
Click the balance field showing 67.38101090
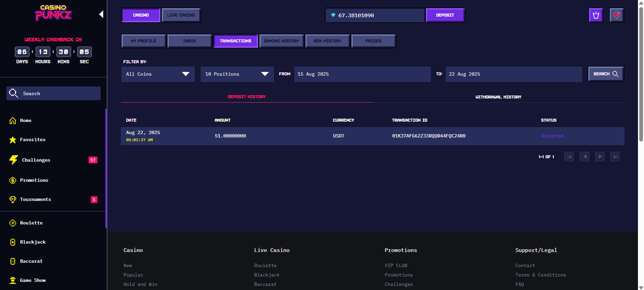click(375, 15)
